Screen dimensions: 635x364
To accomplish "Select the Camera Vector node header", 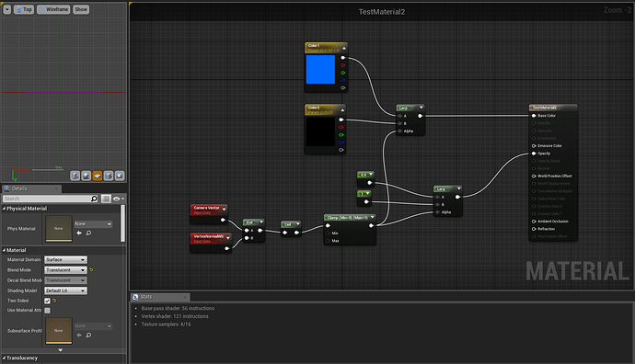I will pos(209,210).
